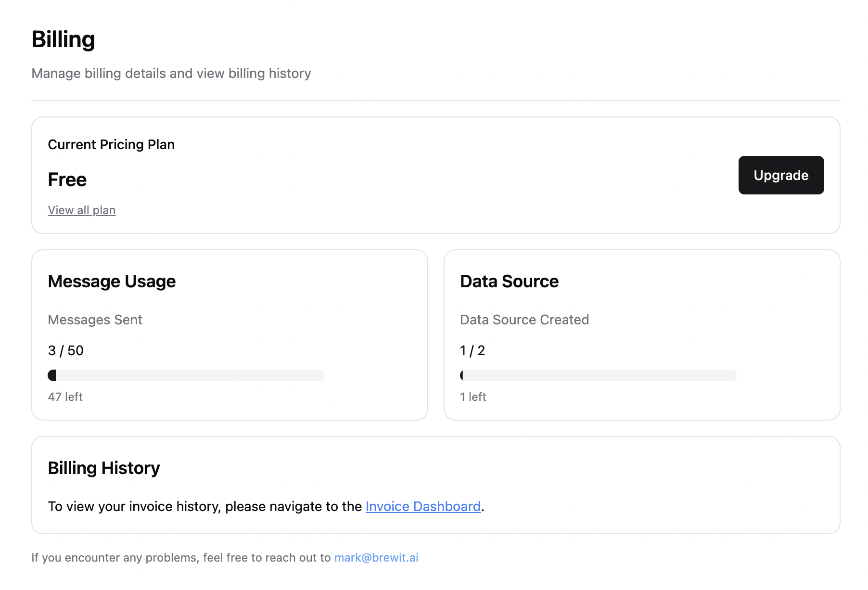Click the Current Pricing Plan label
The image size is (868, 590).
click(111, 144)
